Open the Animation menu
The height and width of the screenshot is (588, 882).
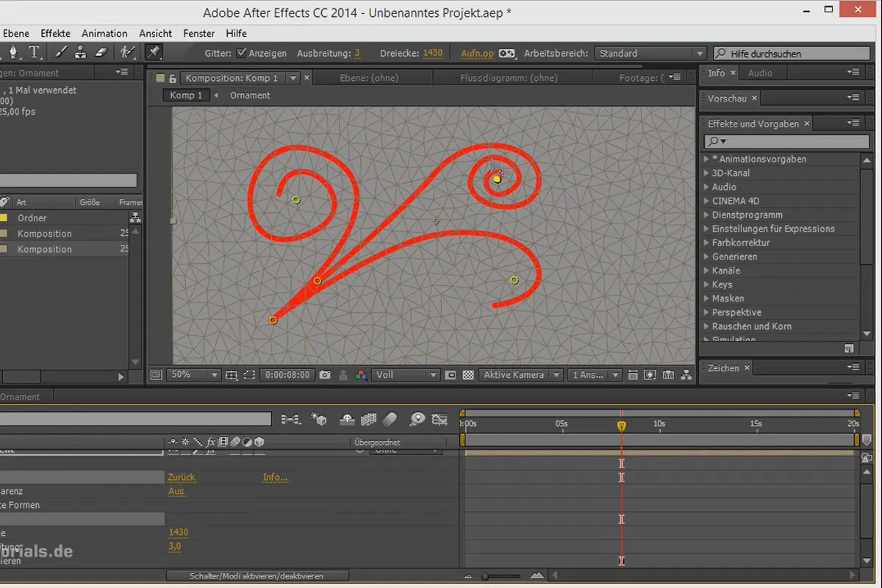pos(104,33)
